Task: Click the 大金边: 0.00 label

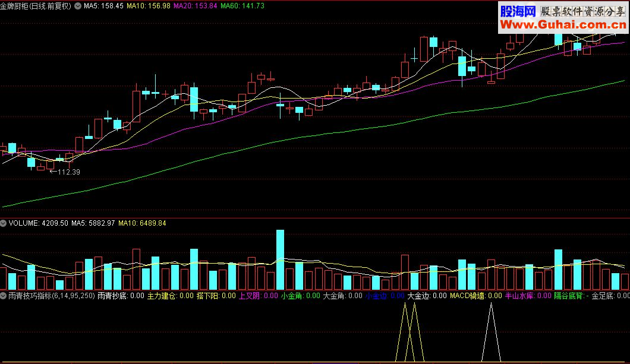Action: [x=427, y=296]
